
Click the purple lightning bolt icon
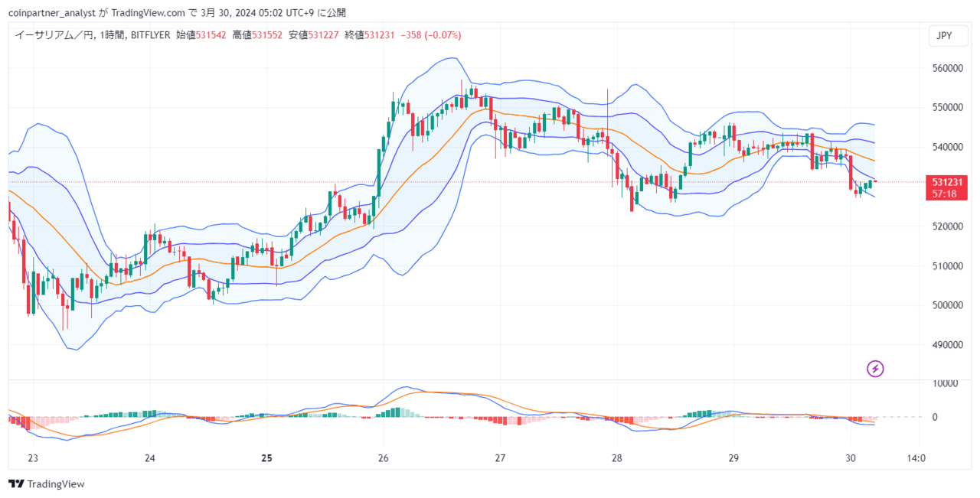875,369
